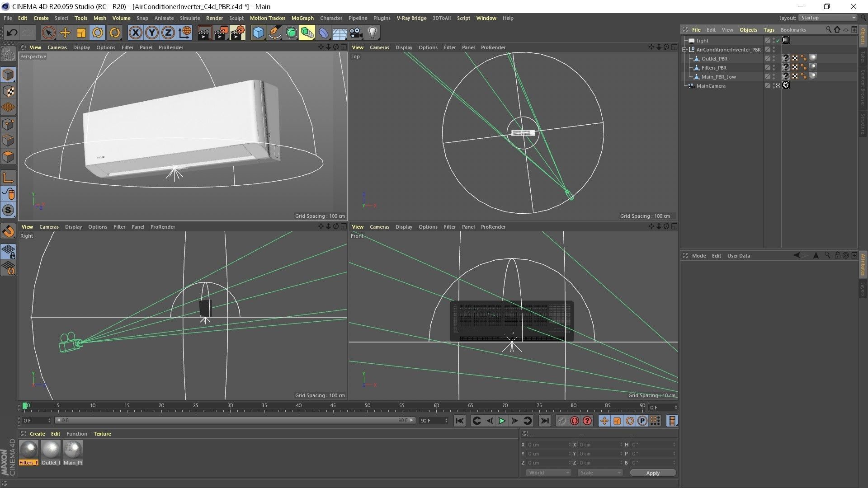This screenshot has height=488, width=868.
Task: Open the MoGraph menu
Action: (x=302, y=18)
